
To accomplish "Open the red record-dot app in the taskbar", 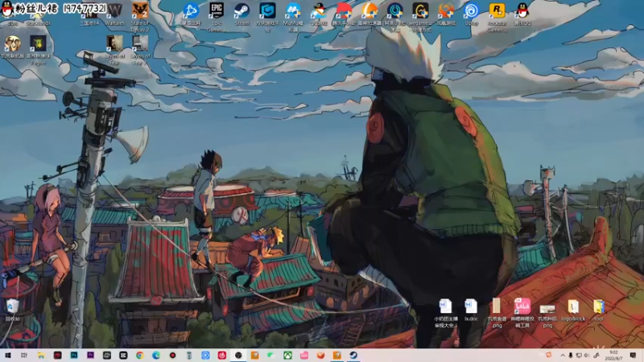I will click(x=172, y=356).
